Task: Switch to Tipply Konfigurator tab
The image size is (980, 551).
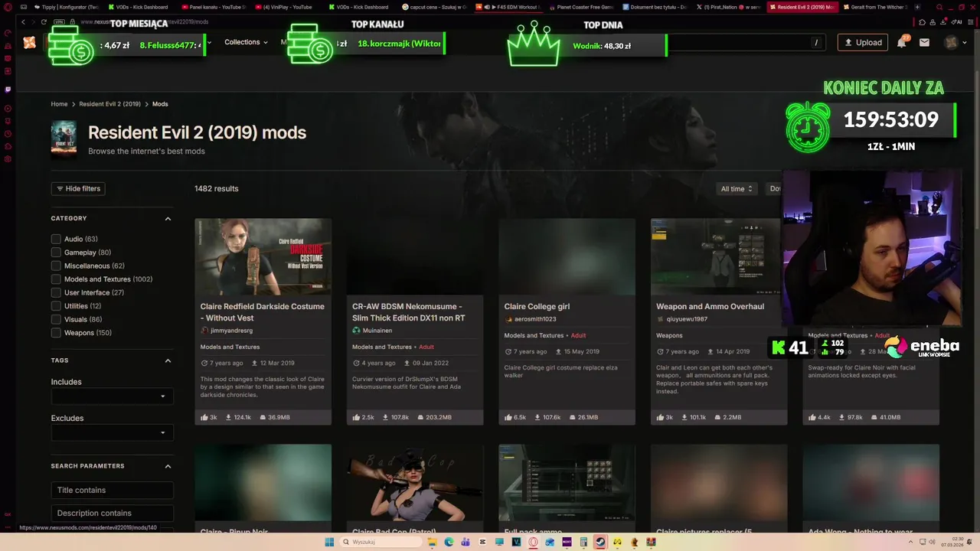Action: click(x=66, y=7)
